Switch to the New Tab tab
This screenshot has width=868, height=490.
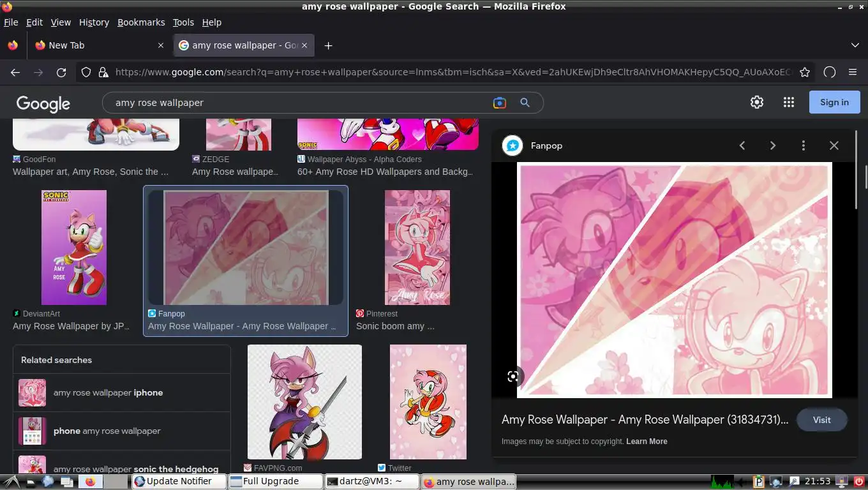99,45
